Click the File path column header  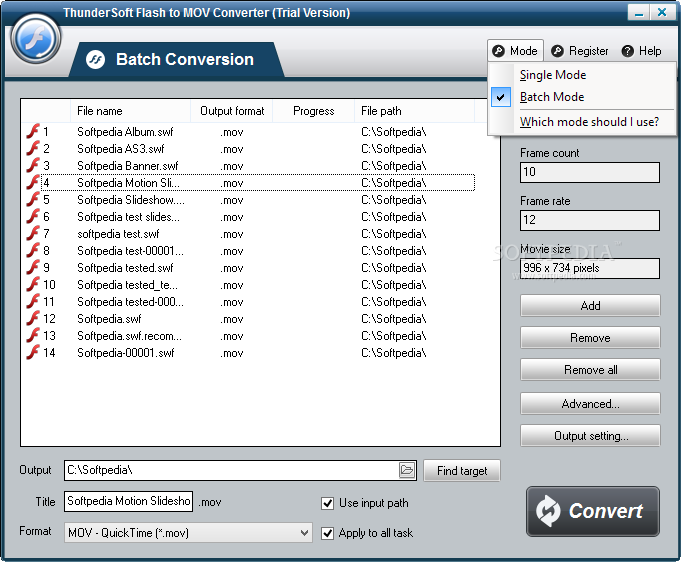click(x=414, y=111)
